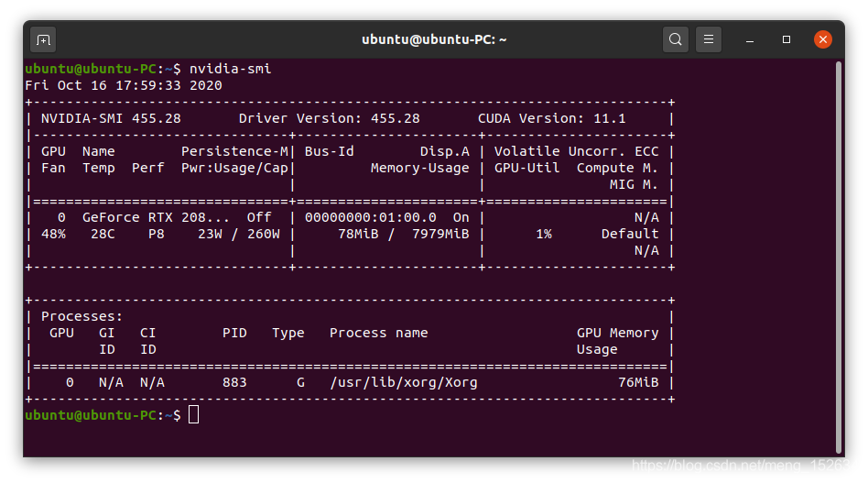This screenshot has width=868, height=483.
Task: Click the /usr/lib/xorg/Xorg process name
Action: (x=404, y=383)
